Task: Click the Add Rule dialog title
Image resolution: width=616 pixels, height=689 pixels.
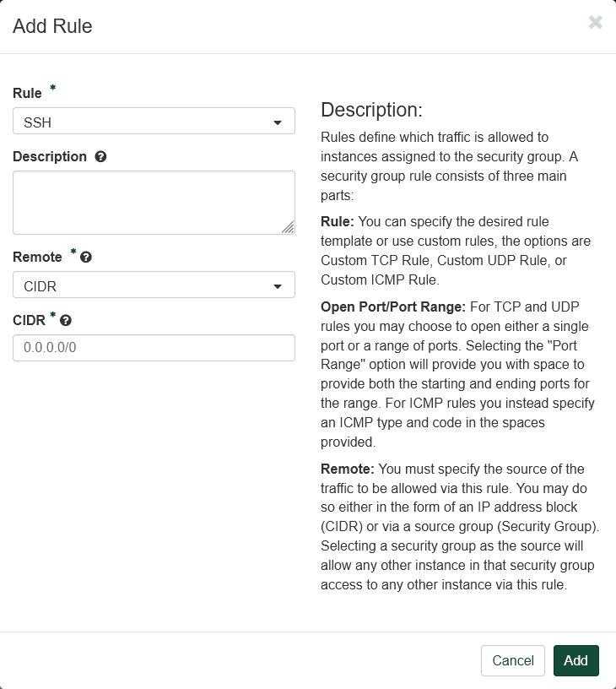Action: (52, 26)
